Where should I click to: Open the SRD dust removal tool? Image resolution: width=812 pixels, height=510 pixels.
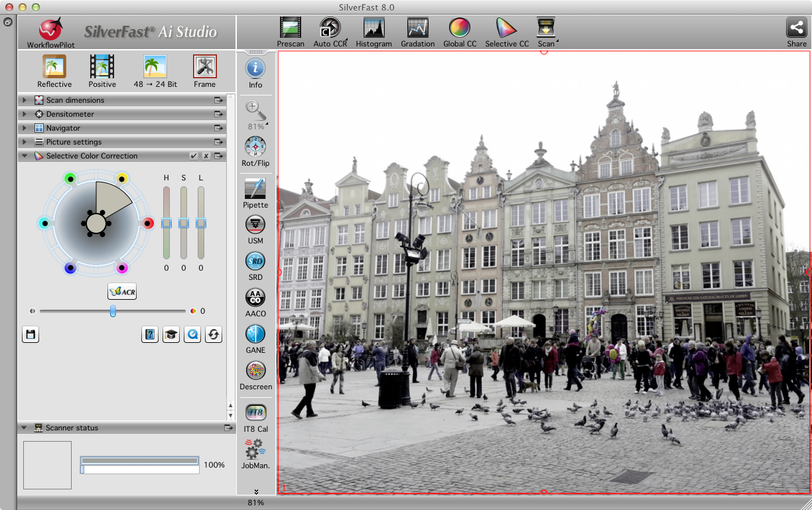pyautogui.click(x=255, y=261)
